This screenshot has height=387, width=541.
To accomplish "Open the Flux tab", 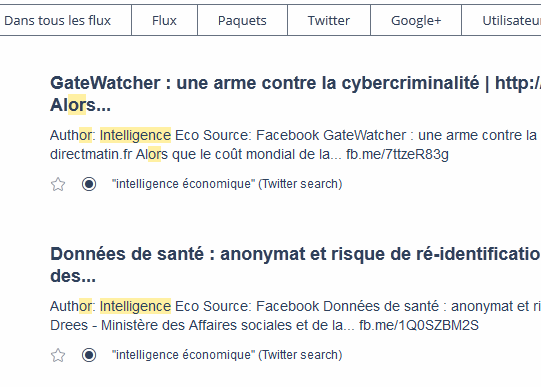I will pyautogui.click(x=164, y=20).
